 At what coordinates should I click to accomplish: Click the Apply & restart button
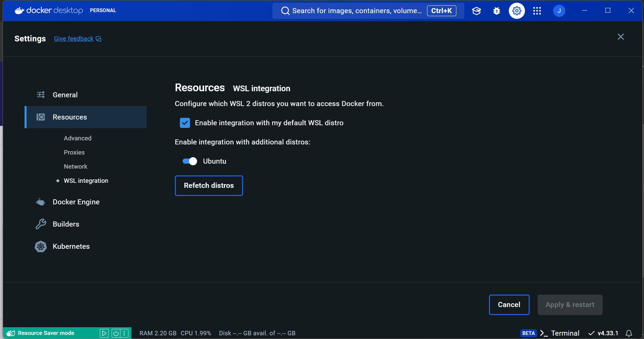pos(570,305)
